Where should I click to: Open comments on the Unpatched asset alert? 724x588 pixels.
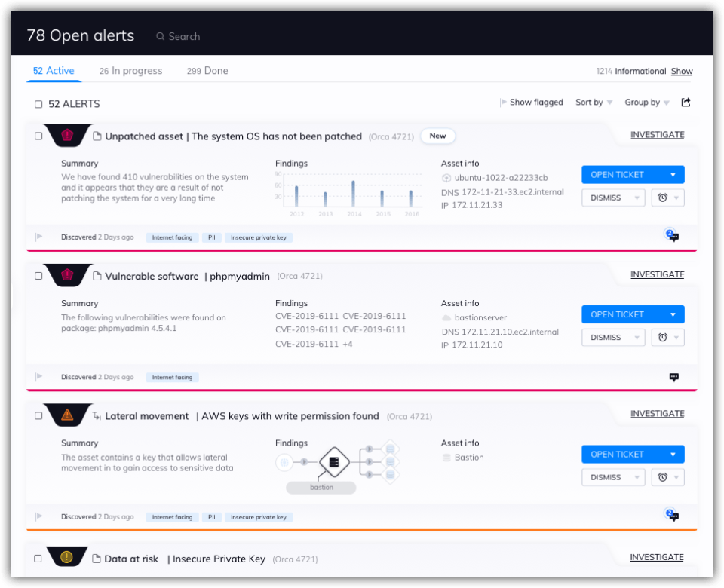[x=673, y=237]
